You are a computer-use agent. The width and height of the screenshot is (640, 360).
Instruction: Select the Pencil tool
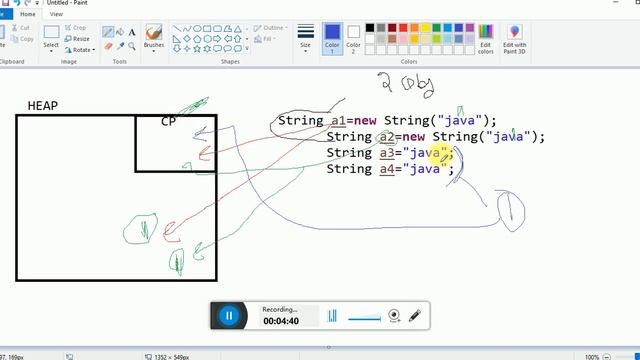[x=108, y=32]
